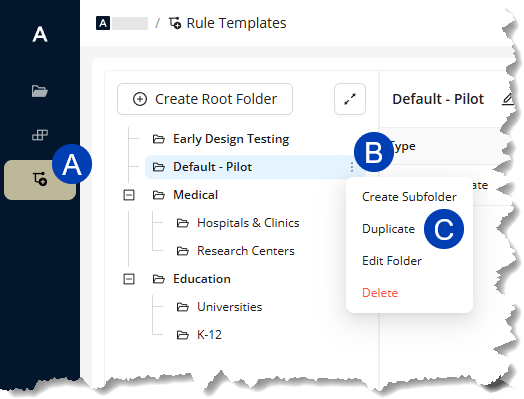Image resolution: width=524 pixels, height=399 pixels.
Task: Click the app logo in the sidebar
Action: click(x=40, y=34)
